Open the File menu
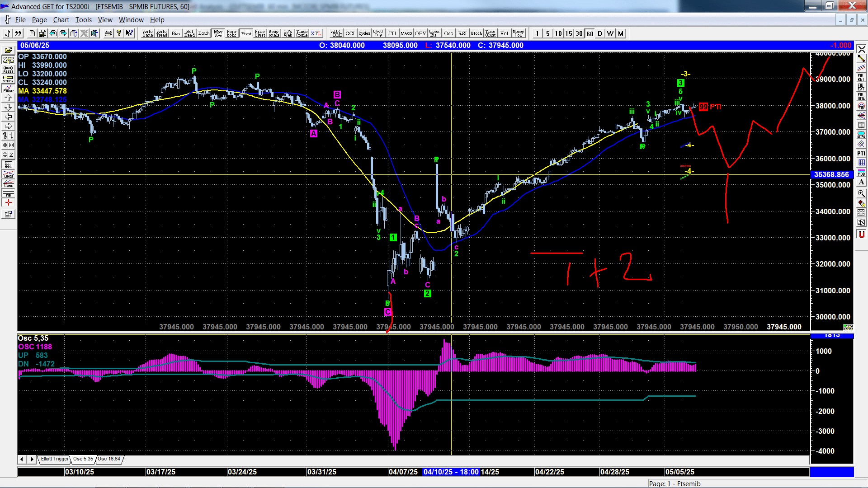Screen dimensions: 868x488 tap(20, 20)
